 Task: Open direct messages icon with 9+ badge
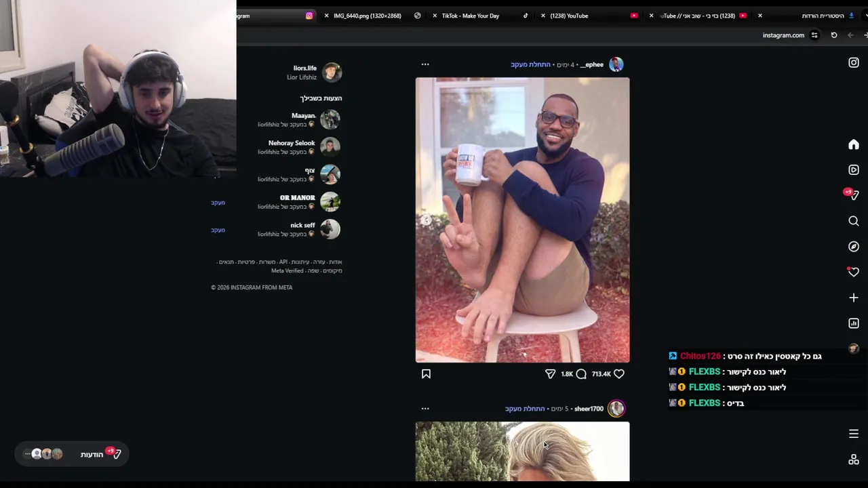[x=852, y=195]
